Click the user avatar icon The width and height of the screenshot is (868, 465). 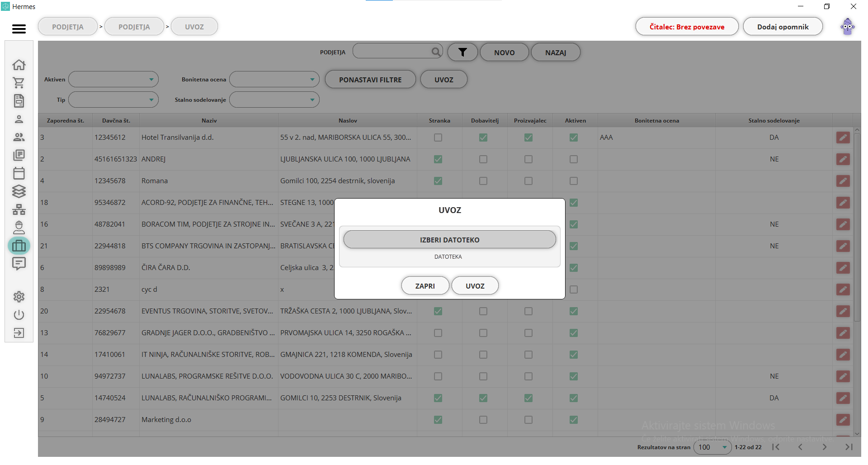(848, 27)
